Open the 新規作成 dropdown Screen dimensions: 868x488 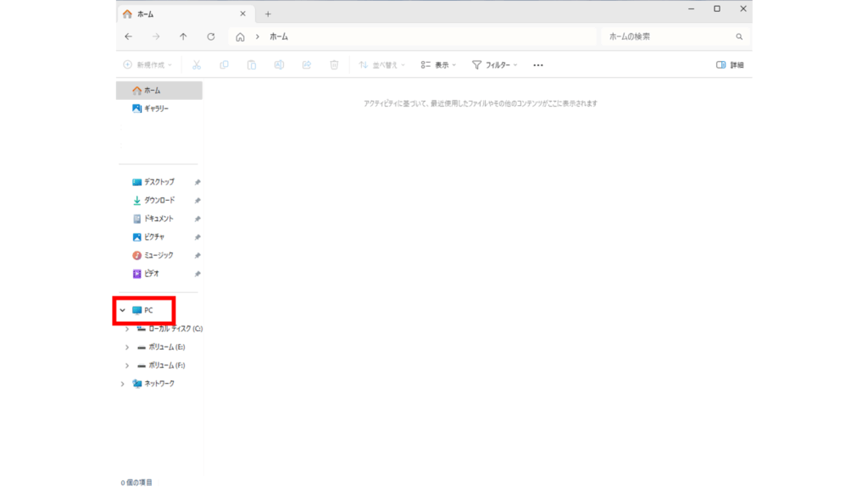click(147, 64)
